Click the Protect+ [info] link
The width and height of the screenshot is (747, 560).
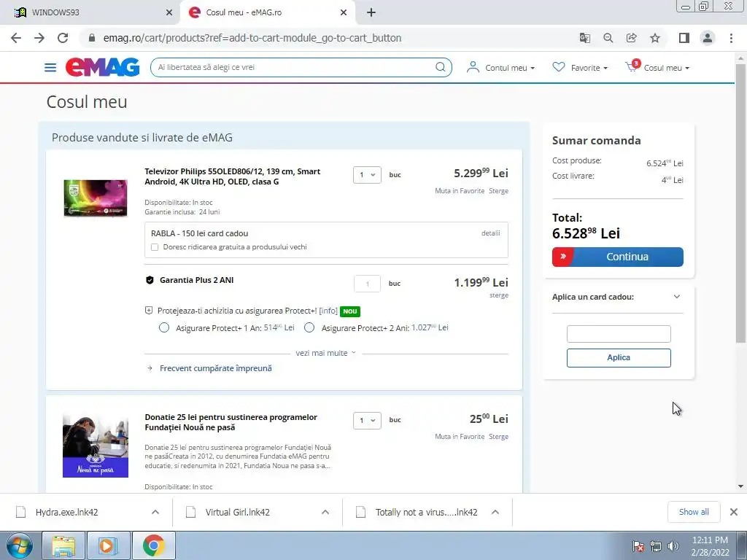pos(328,311)
